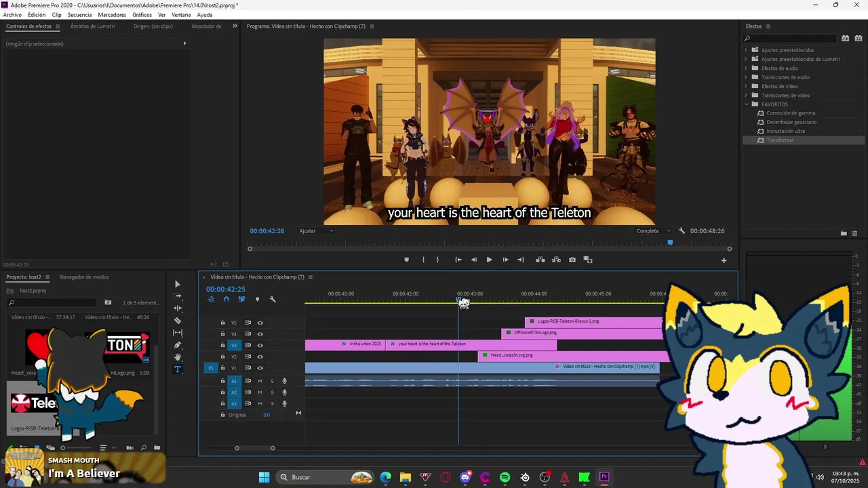
Task: Open timeline display settings wrench
Action: tap(273, 299)
